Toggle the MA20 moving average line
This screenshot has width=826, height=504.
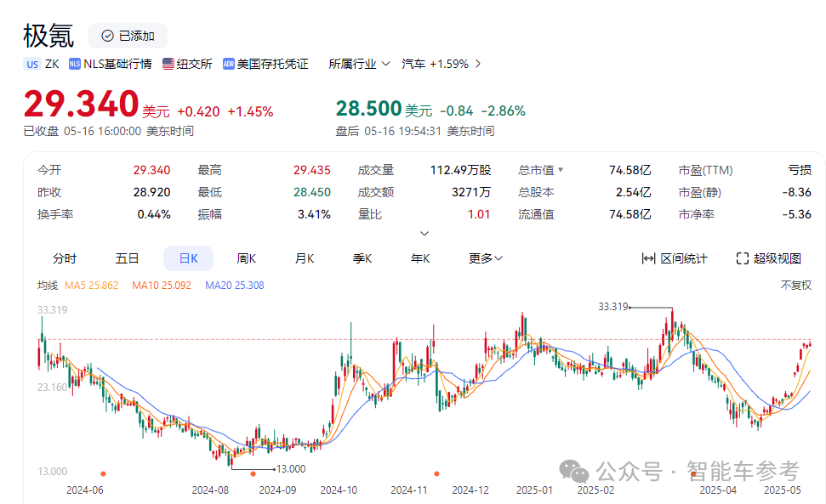[234, 286]
